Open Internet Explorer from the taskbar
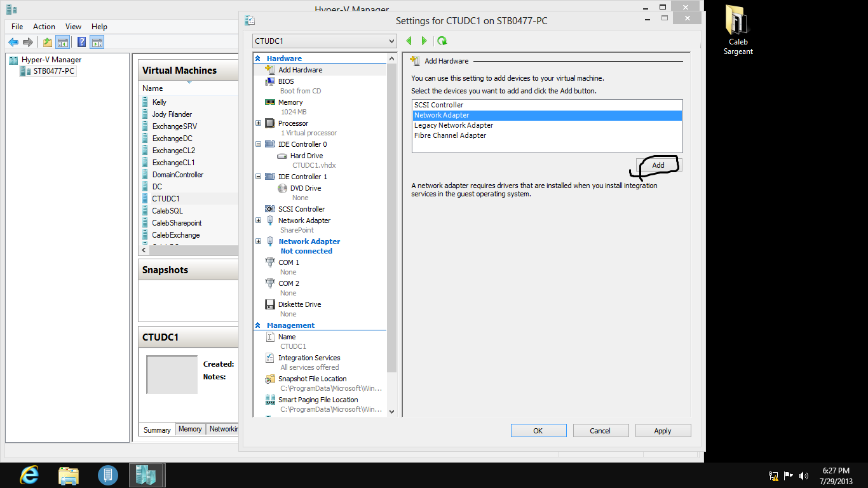Screen dimensions: 868x488 pyautogui.click(x=29, y=475)
